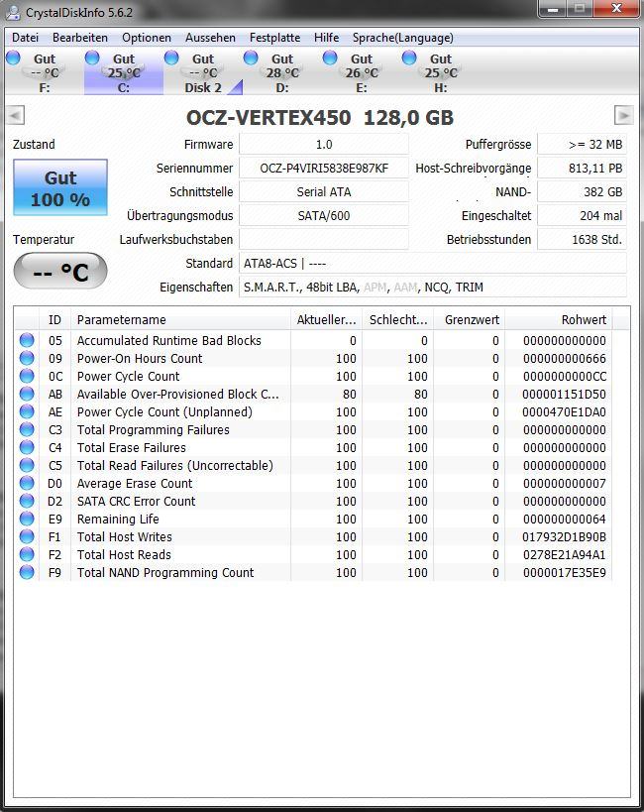Click the ID column header
644x812 pixels.
click(x=54, y=320)
